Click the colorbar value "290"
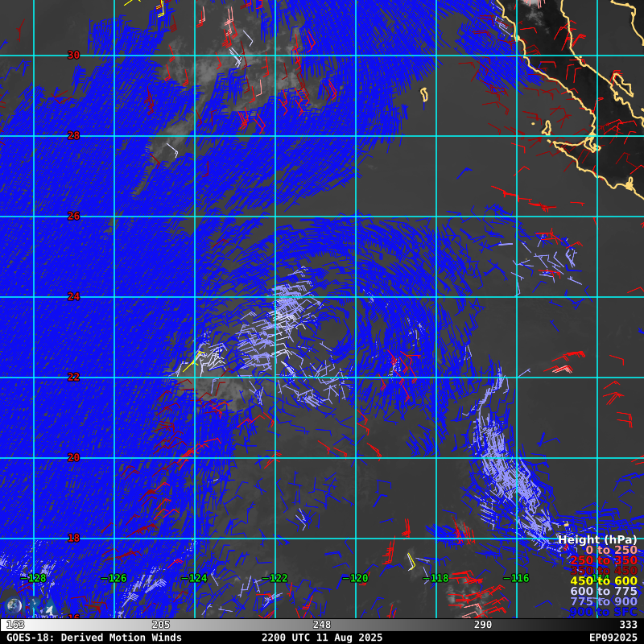Image resolution: width=644 pixels, height=644 pixels. point(483,625)
